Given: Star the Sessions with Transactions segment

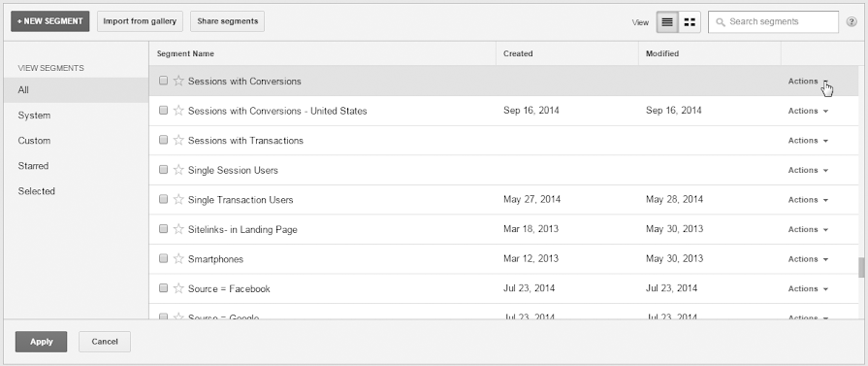Looking at the screenshot, I should [178, 141].
